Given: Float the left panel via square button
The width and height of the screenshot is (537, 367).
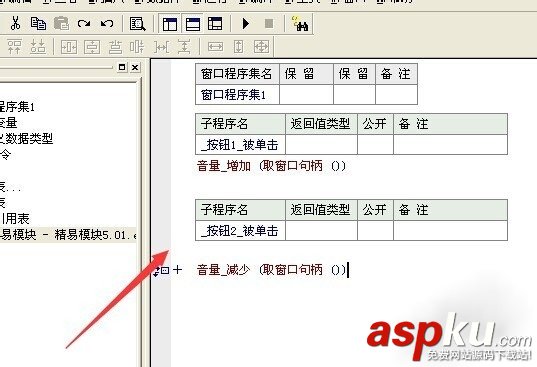Looking at the screenshot, I should click(x=122, y=67).
